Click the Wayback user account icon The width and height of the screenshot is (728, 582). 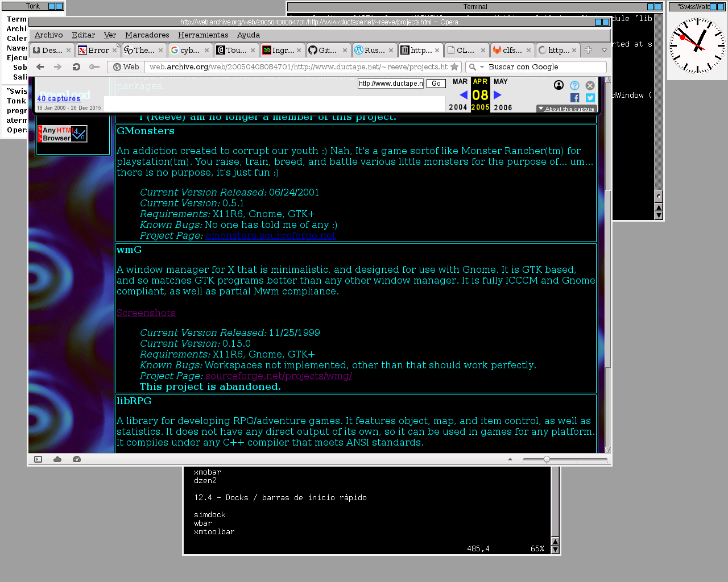[x=559, y=85]
